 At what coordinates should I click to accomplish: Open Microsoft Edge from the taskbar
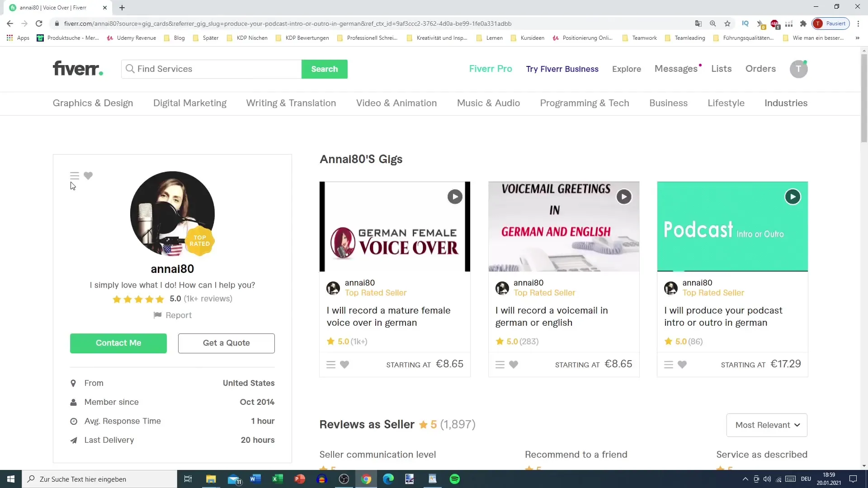(x=388, y=479)
